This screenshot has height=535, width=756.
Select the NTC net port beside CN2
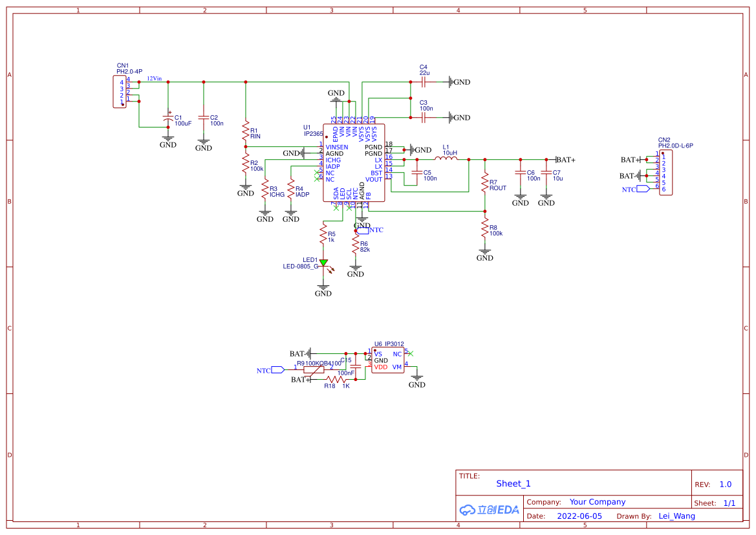pos(643,189)
